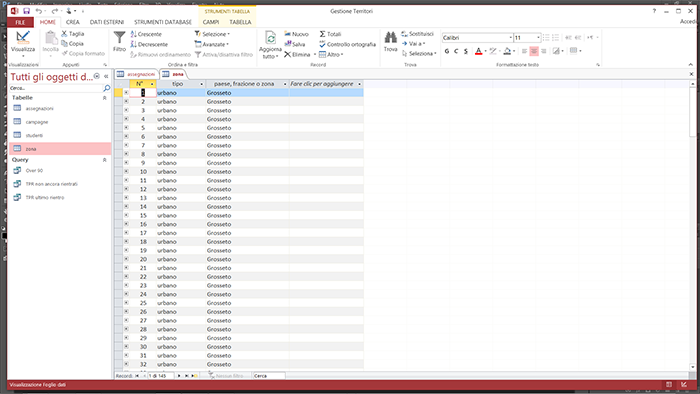Open Seleziona under Trova group
This screenshot has height=394, width=700.
click(419, 54)
